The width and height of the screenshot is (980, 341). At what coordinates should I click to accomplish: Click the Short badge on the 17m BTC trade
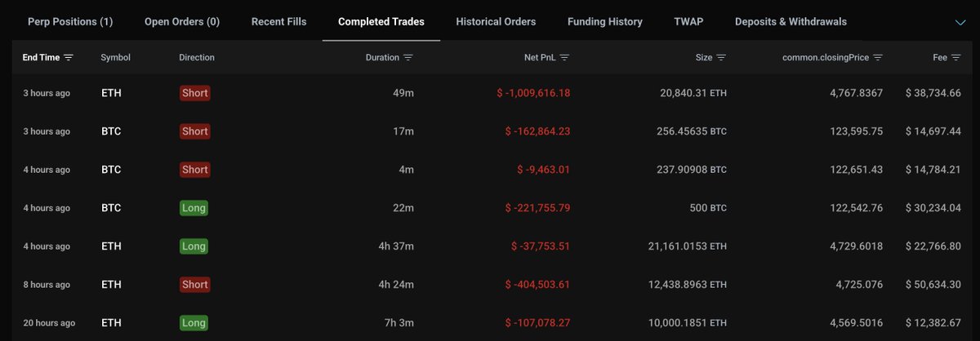[195, 131]
